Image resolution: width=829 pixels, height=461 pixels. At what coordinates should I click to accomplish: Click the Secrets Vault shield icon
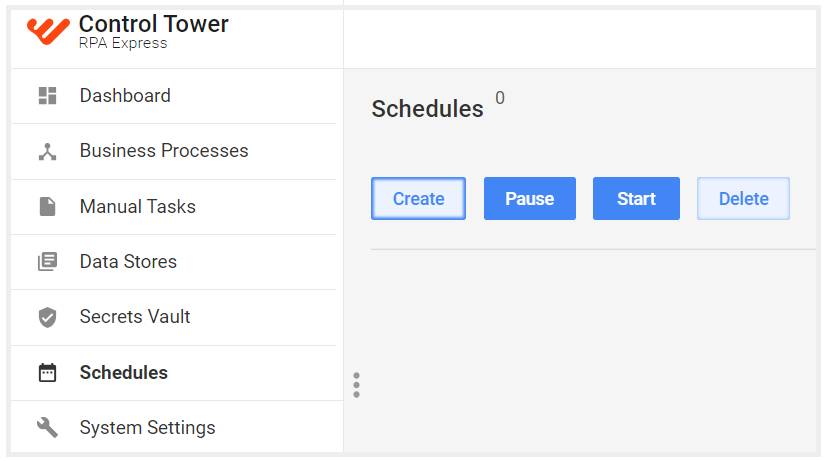click(x=48, y=317)
